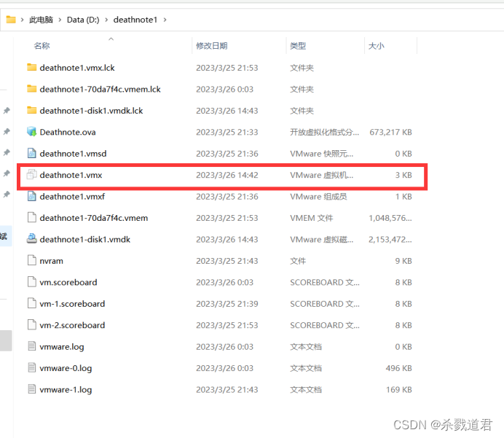Sort by the 名称 column header
The width and height of the screenshot is (504, 438).
point(42,46)
